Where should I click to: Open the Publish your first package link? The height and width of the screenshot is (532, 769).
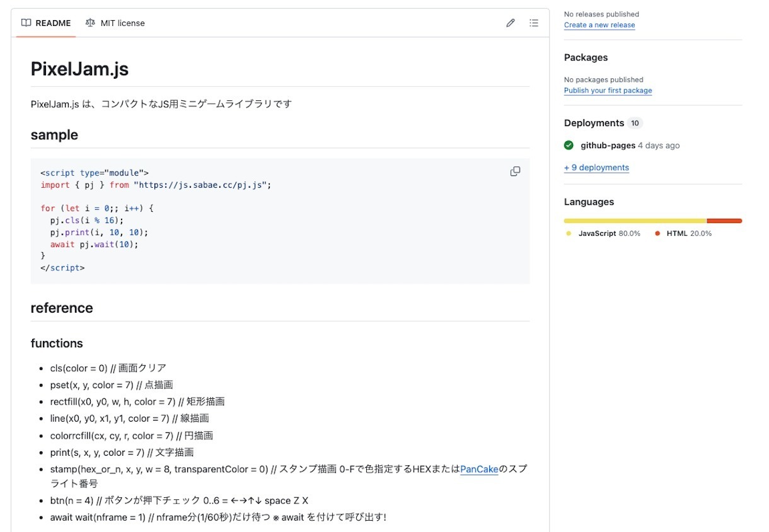(608, 91)
